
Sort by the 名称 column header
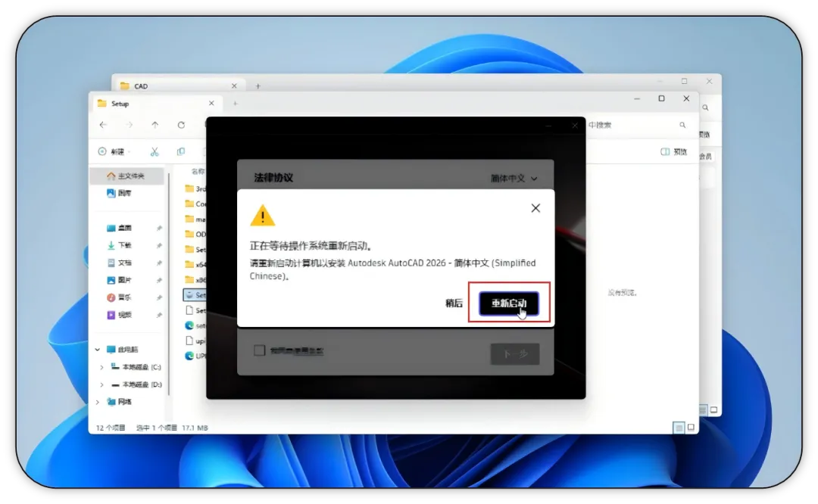click(x=198, y=172)
